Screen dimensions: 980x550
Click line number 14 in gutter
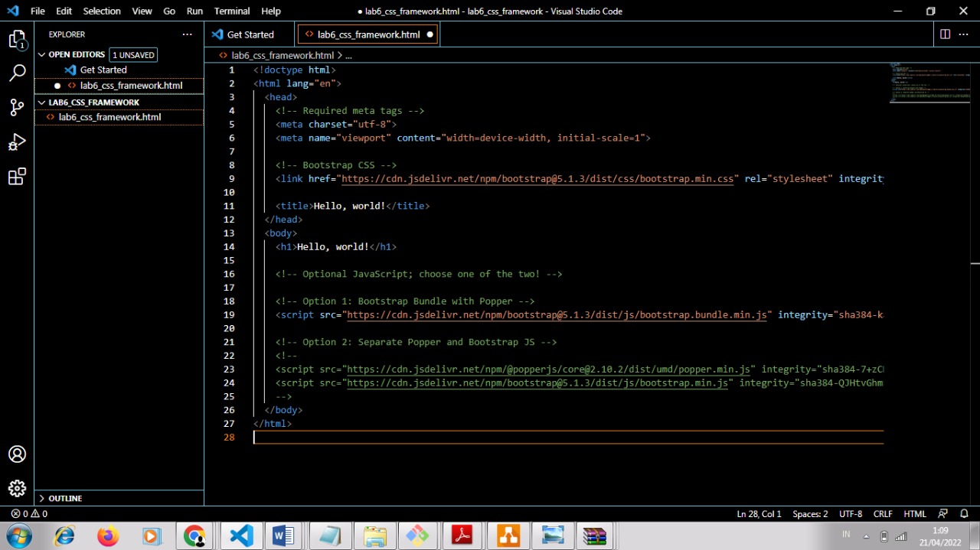(230, 247)
